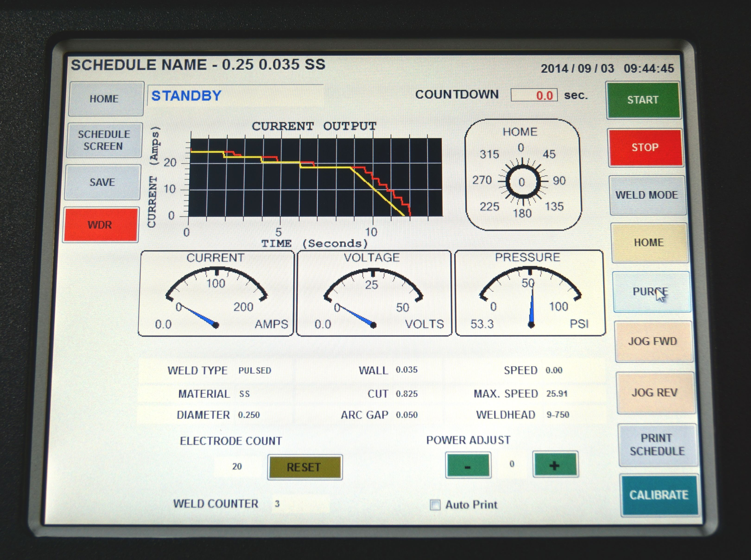Image resolution: width=751 pixels, height=560 pixels.
Task: Tap the tan HOME button on right
Action: 649,242
